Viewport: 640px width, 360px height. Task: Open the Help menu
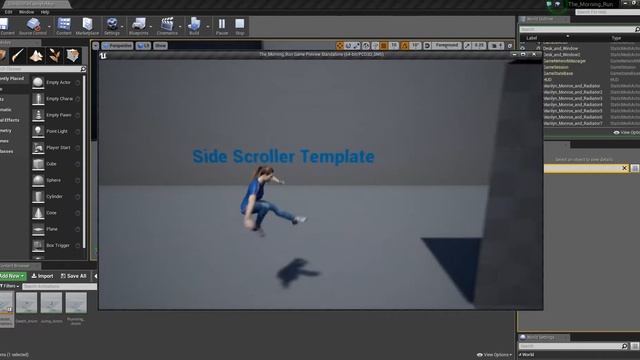pyautogui.click(x=45, y=12)
